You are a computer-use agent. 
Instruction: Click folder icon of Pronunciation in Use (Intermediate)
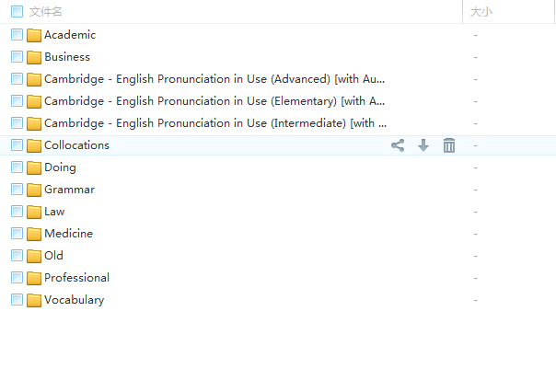tap(34, 123)
